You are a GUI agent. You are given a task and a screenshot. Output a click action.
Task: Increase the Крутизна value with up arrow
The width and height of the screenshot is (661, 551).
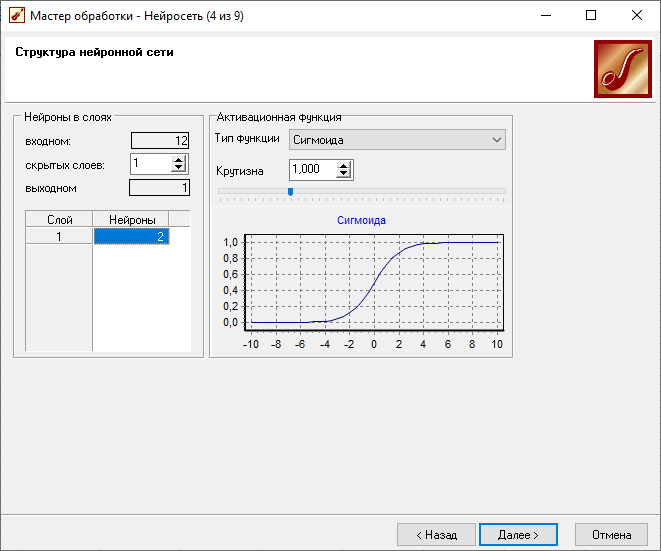344,166
